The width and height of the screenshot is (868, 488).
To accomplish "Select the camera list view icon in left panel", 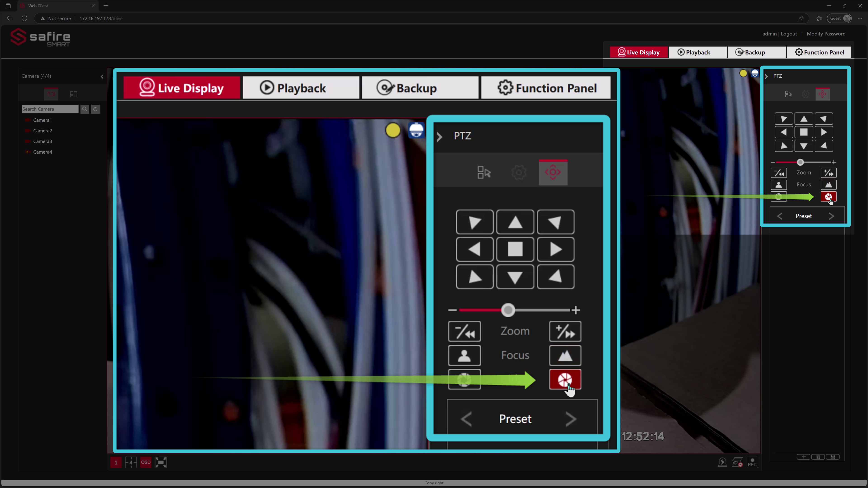I will (x=51, y=94).
